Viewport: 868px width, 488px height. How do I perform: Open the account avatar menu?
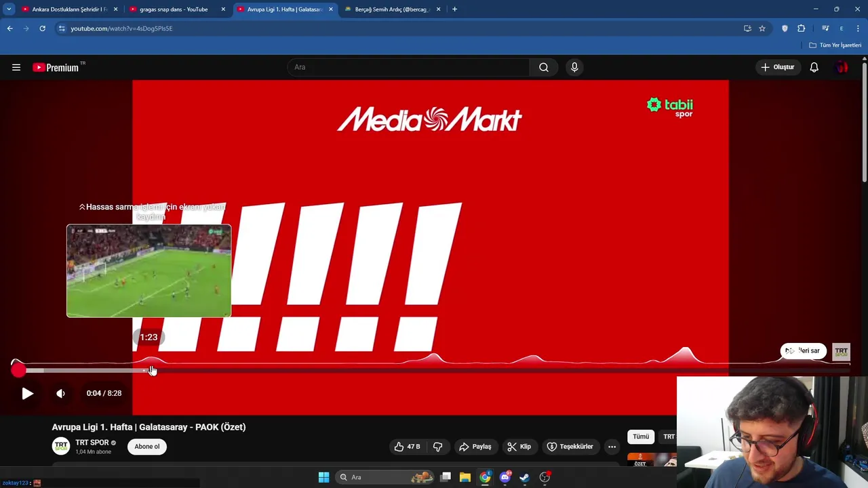click(842, 67)
